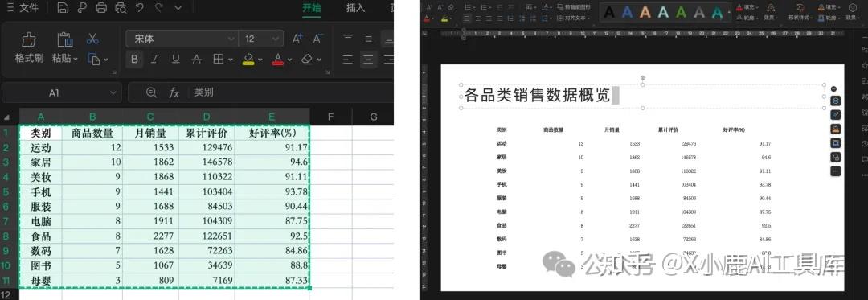Select the cell containing 母婴
The width and height of the screenshot is (868, 300).
[40, 281]
